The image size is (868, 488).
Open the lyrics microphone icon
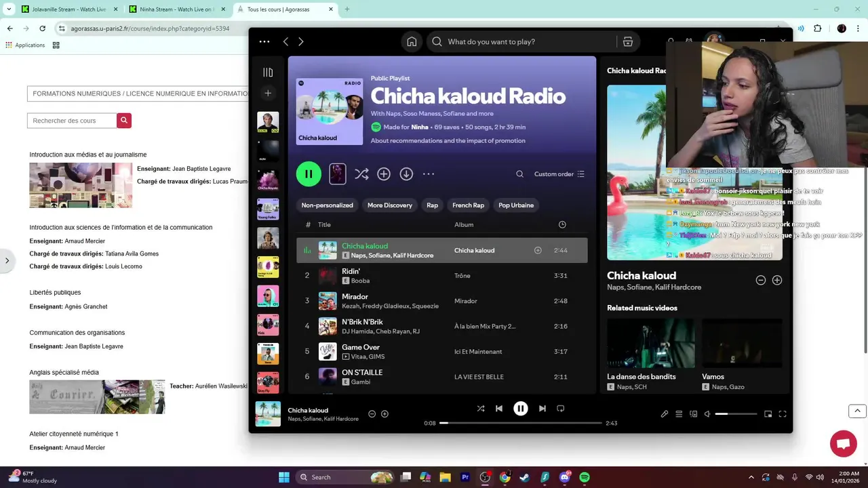pos(665,413)
